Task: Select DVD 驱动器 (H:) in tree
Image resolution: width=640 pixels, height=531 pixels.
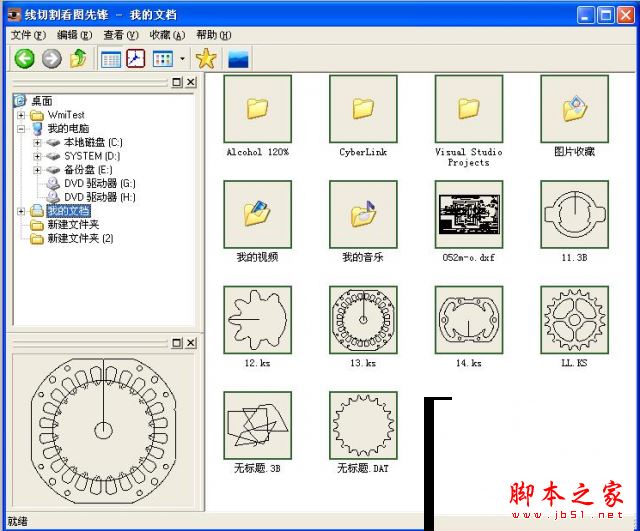Action: [x=100, y=197]
